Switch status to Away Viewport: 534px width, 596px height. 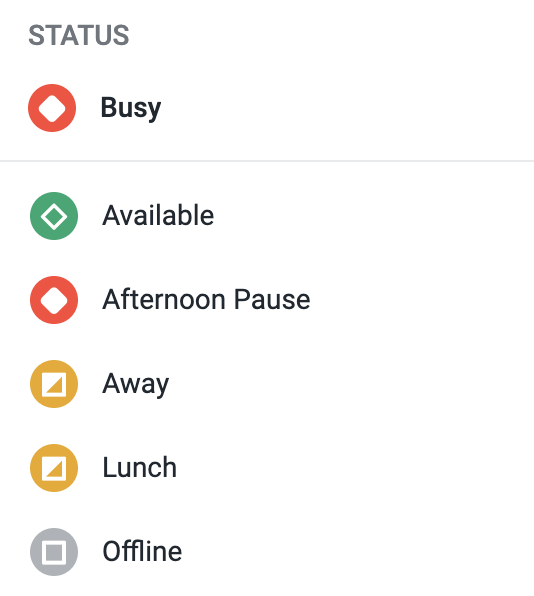click(x=267, y=384)
